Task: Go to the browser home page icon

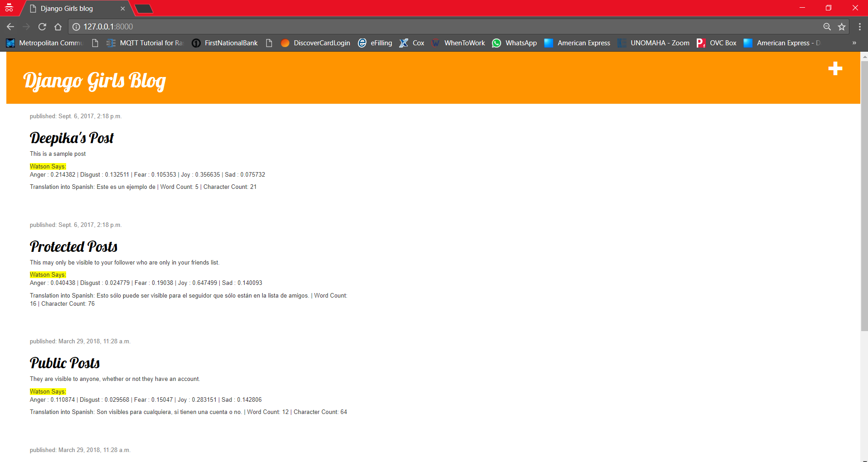Action: click(58, 27)
